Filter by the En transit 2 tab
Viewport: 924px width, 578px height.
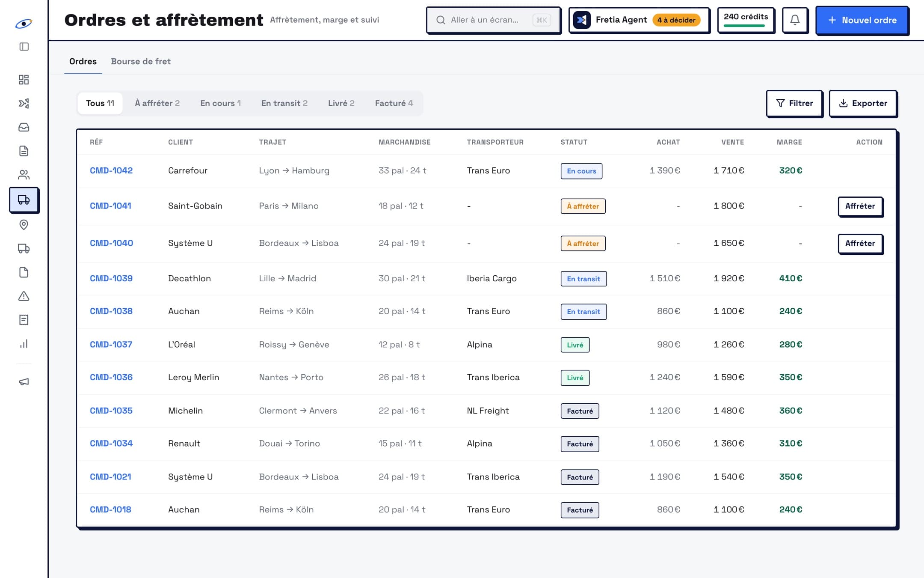point(284,103)
